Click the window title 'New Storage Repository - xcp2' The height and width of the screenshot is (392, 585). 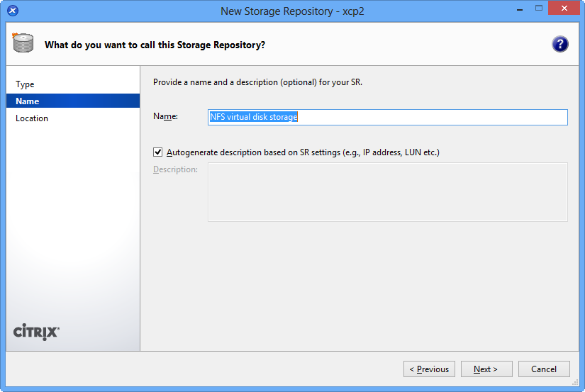292,11
